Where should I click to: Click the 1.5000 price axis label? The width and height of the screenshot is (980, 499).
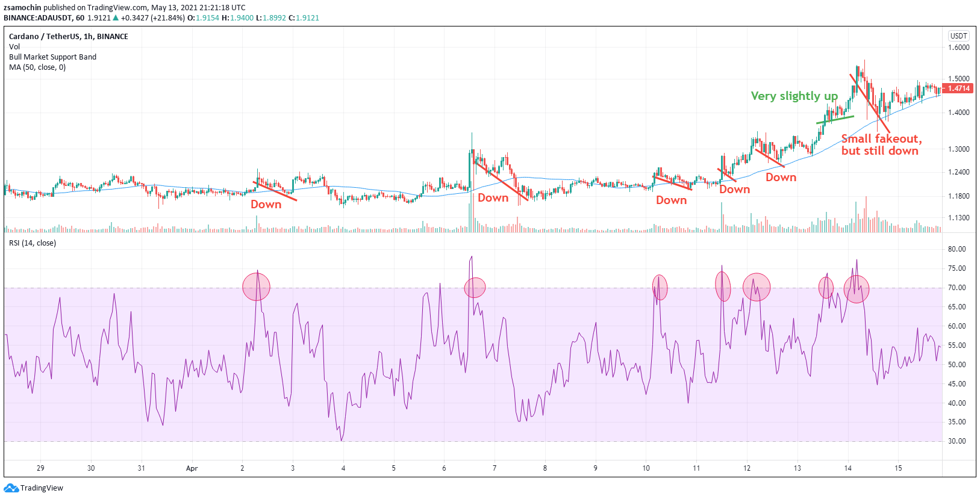pyautogui.click(x=959, y=79)
